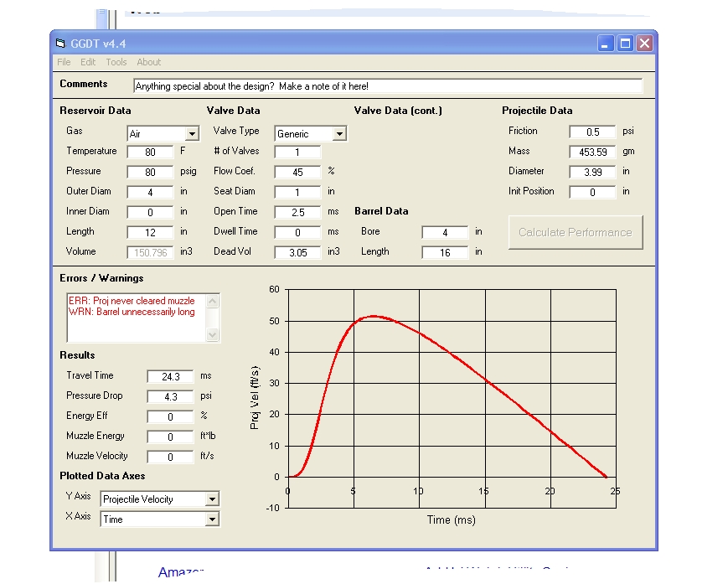This screenshot has width=728, height=584.
Task: Open the Edit menu
Action: click(88, 62)
